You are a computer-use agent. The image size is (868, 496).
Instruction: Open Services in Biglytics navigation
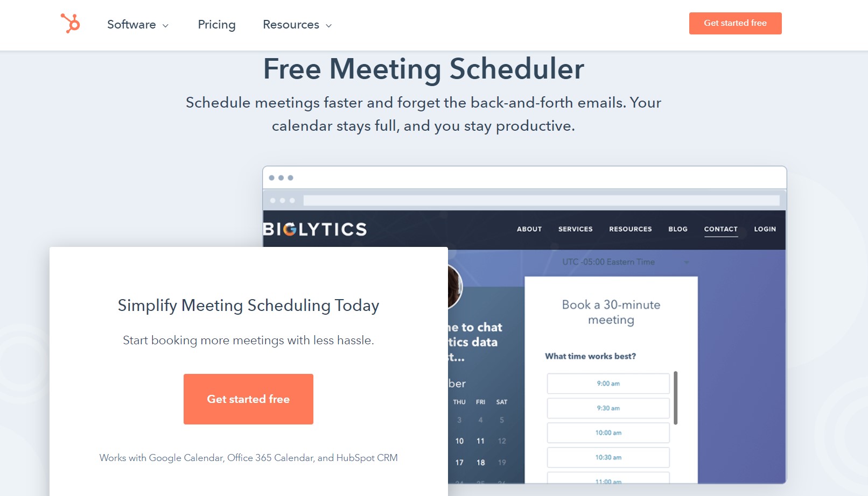[575, 229]
